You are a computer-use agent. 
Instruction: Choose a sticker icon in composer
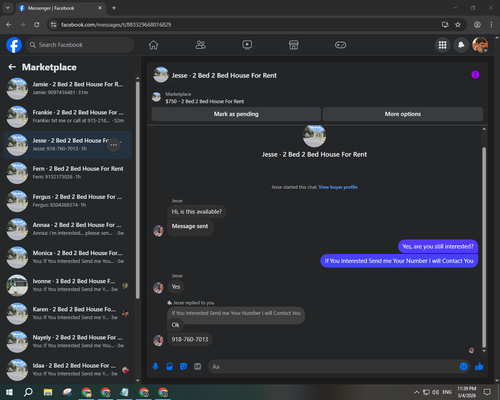point(183,367)
